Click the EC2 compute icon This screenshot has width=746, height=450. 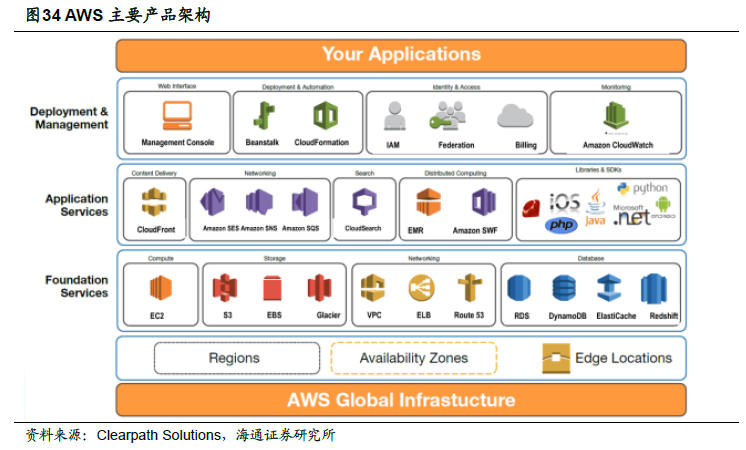click(157, 290)
